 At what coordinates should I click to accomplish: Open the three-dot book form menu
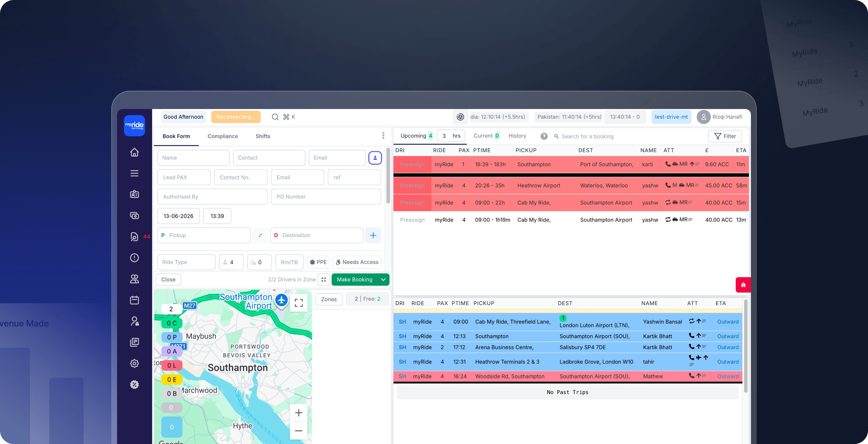click(x=383, y=136)
